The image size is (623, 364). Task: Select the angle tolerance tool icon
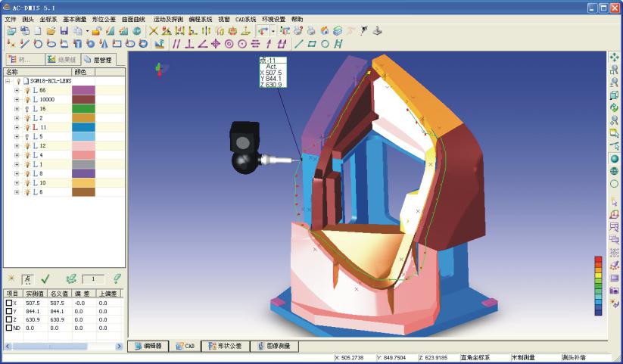(202, 44)
